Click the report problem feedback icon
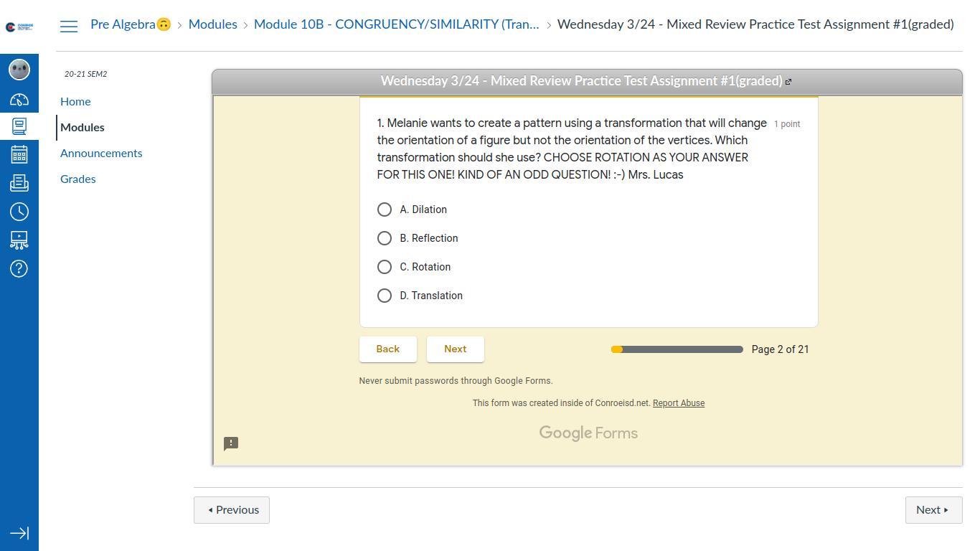 click(231, 443)
